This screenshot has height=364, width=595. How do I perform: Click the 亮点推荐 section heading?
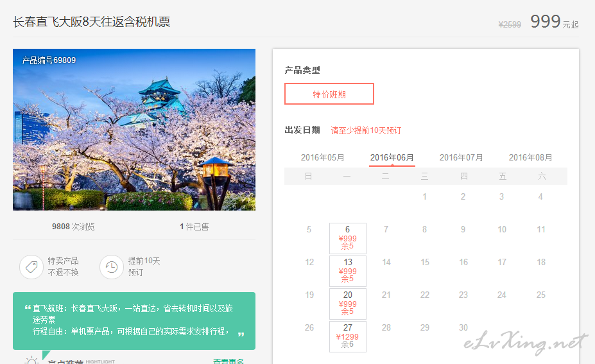(65, 361)
